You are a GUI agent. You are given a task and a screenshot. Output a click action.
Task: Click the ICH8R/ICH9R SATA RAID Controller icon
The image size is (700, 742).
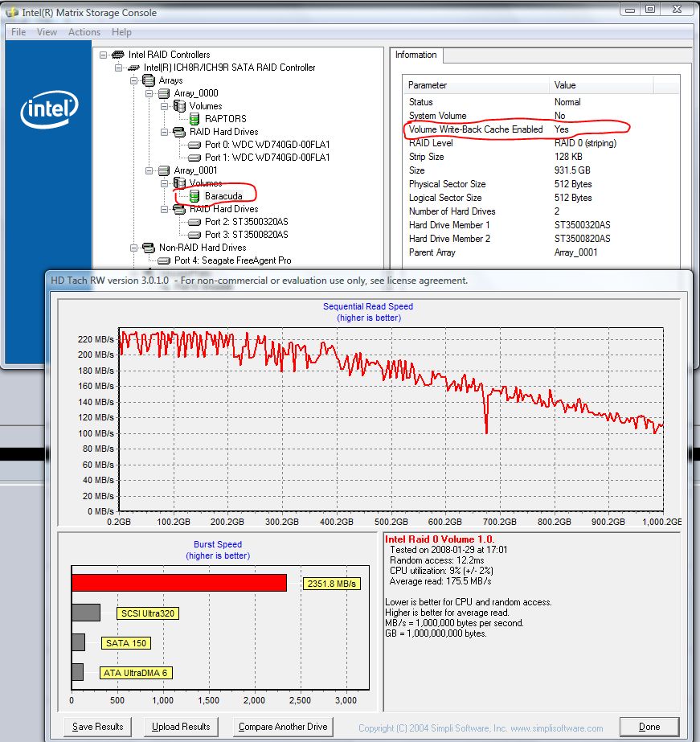pos(133,68)
